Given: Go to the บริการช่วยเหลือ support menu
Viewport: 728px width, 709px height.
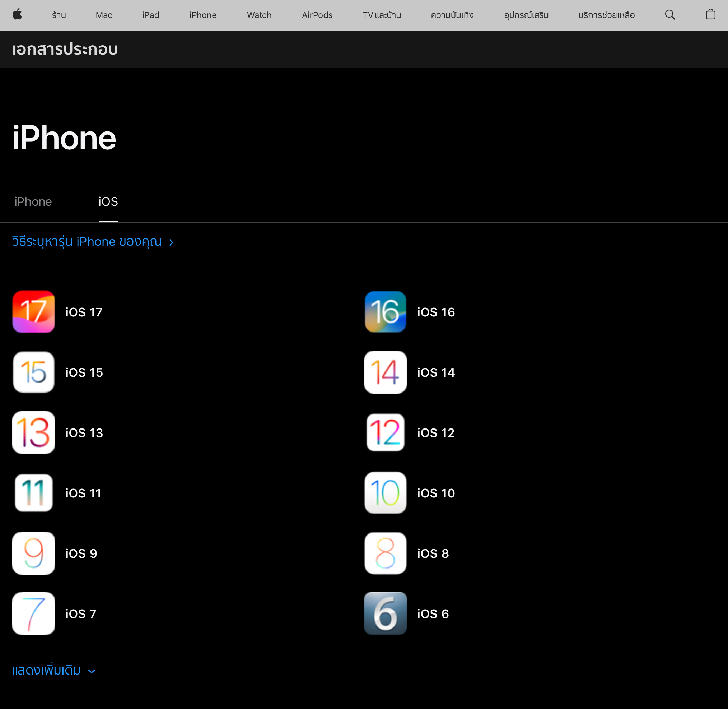Looking at the screenshot, I should (x=606, y=15).
